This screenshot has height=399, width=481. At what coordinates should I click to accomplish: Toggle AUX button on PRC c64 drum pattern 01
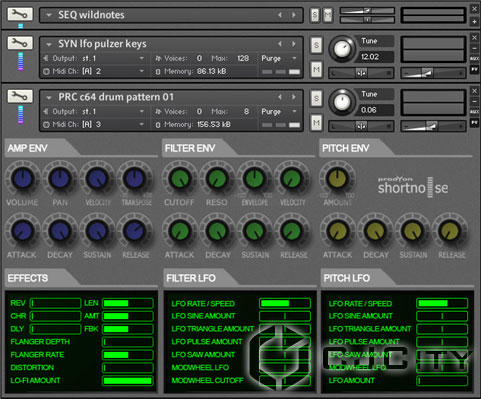pos(474,112)
